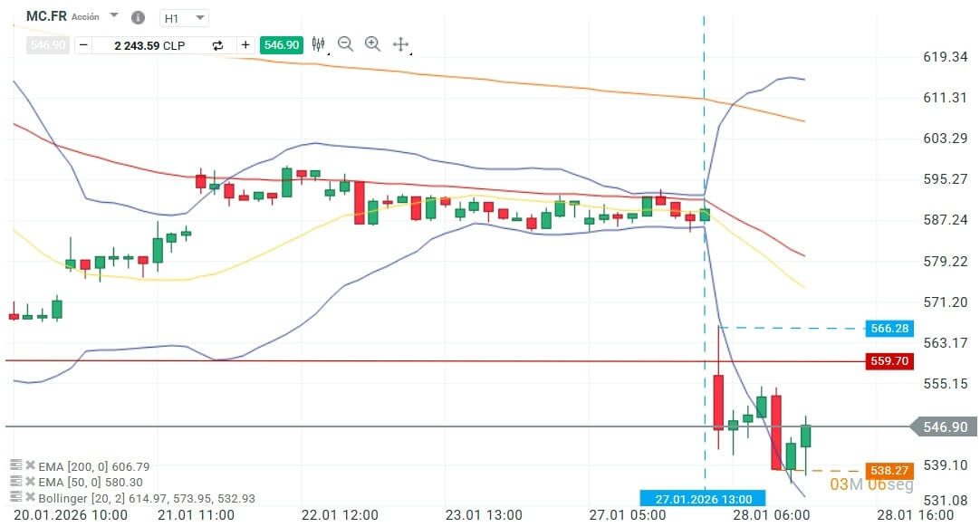
Task: Click the green 546.90 buy button
Action: [x=281, y=44]
